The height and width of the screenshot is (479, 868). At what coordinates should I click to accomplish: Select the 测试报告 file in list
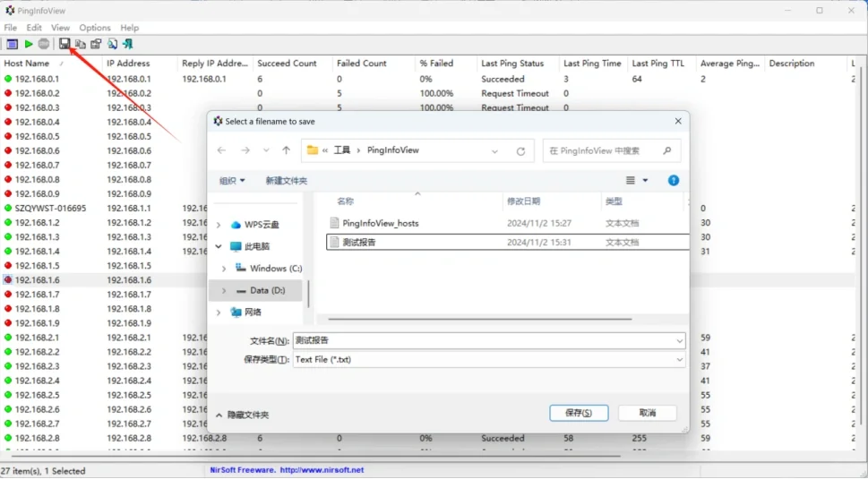359,243
